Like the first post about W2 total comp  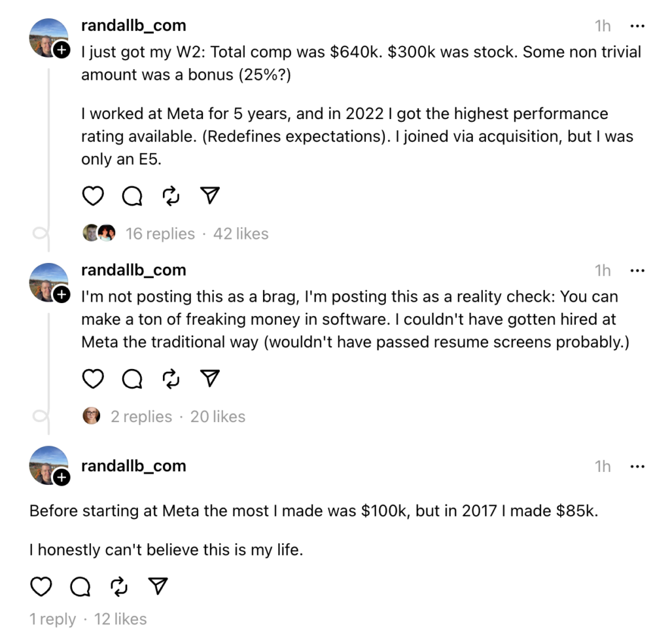pyautogui.click(x=93, y=196)
